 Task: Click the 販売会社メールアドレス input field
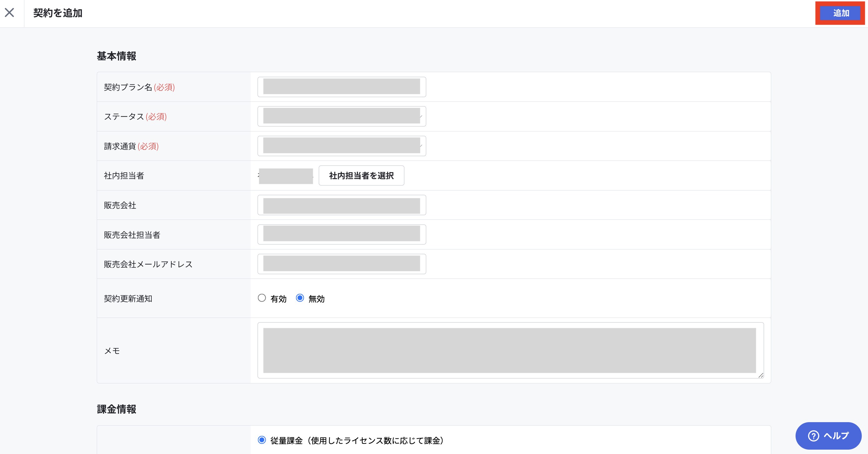coord(342,264)
